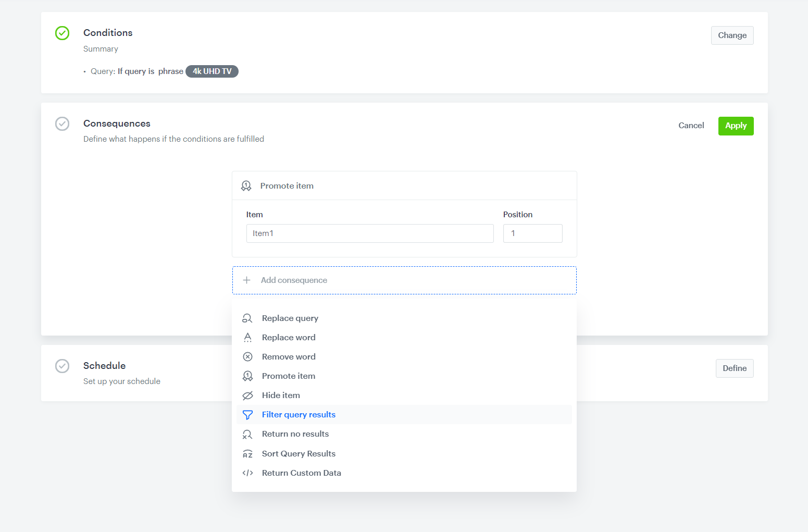Click the green Conditions completed checkmark
808x532 pixels.
pos(62,33)
